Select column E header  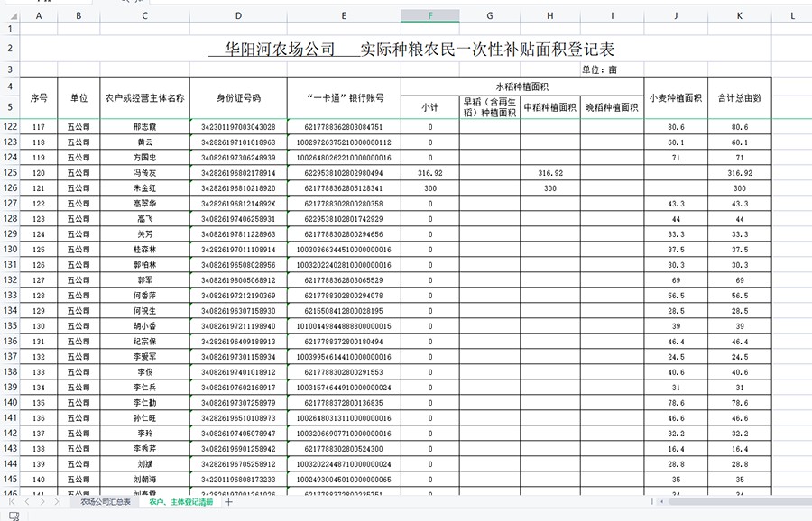(x=344, y=16)
